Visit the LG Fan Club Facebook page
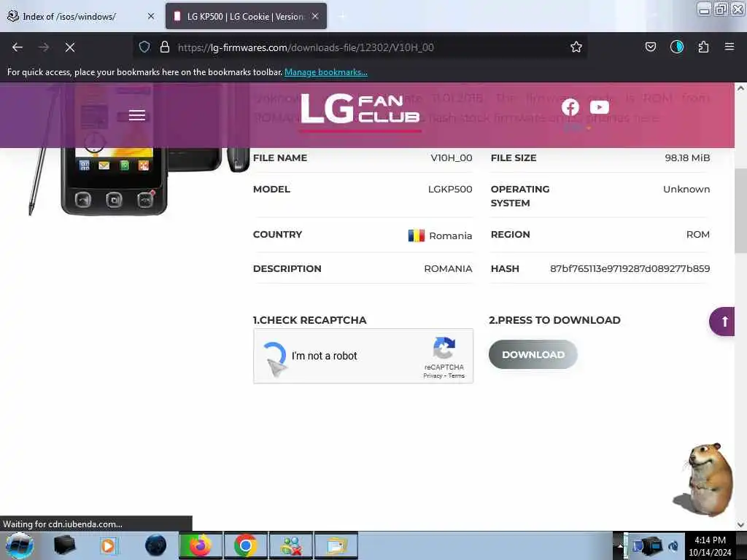The width and height of the screenshot is (747, 560). click(570, 107)
